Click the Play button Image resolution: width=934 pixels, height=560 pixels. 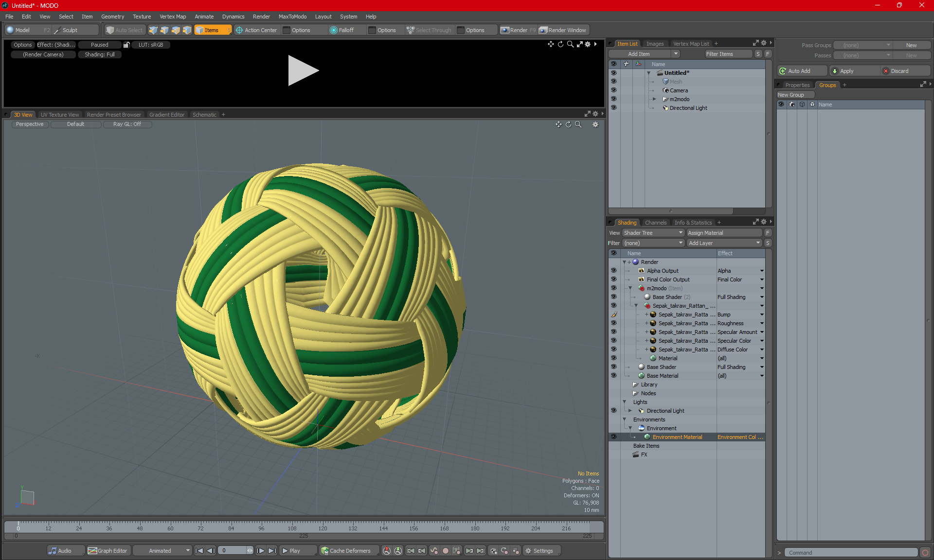tap(297, 551)
